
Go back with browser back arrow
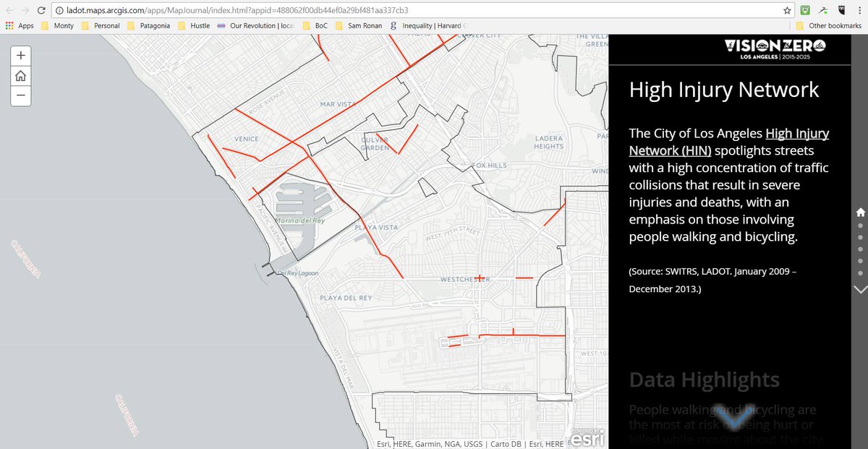(8, 10)
